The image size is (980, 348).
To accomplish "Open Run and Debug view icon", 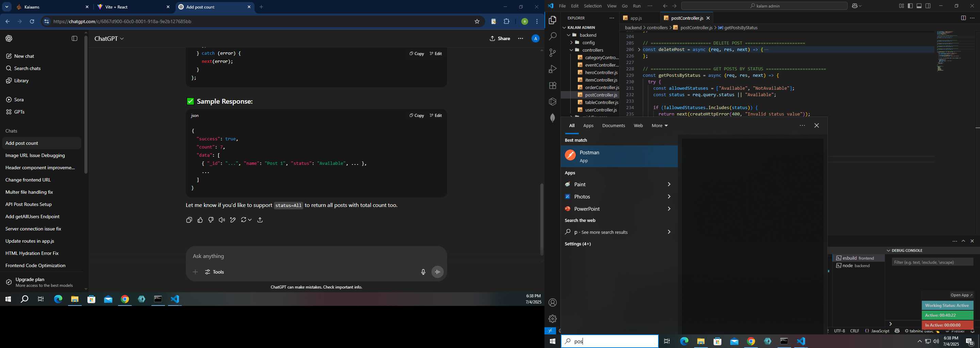I will click(552, 69).
